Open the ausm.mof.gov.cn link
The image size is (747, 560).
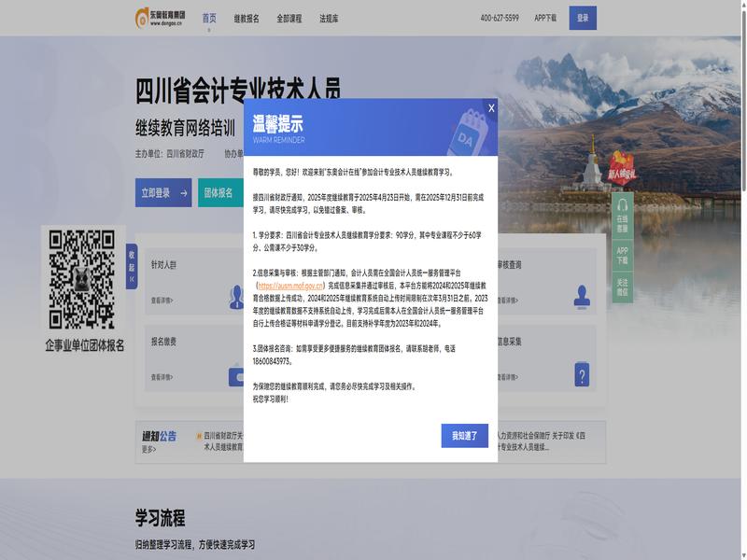290,286
